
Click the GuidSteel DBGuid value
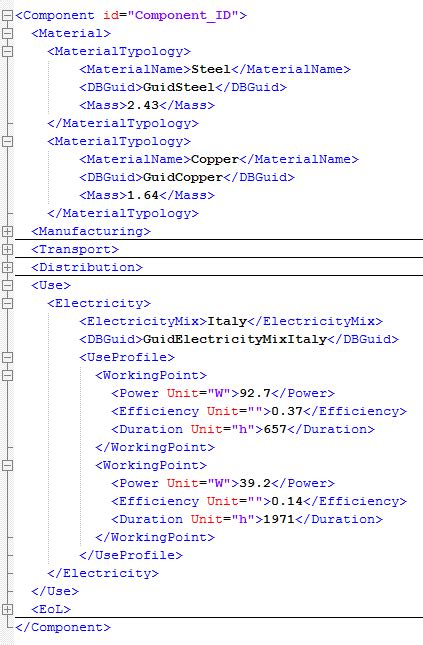(x=179, y=87)
